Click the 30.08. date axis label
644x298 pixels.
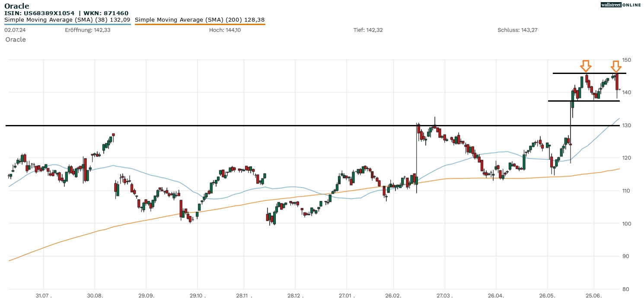[95, 296]
